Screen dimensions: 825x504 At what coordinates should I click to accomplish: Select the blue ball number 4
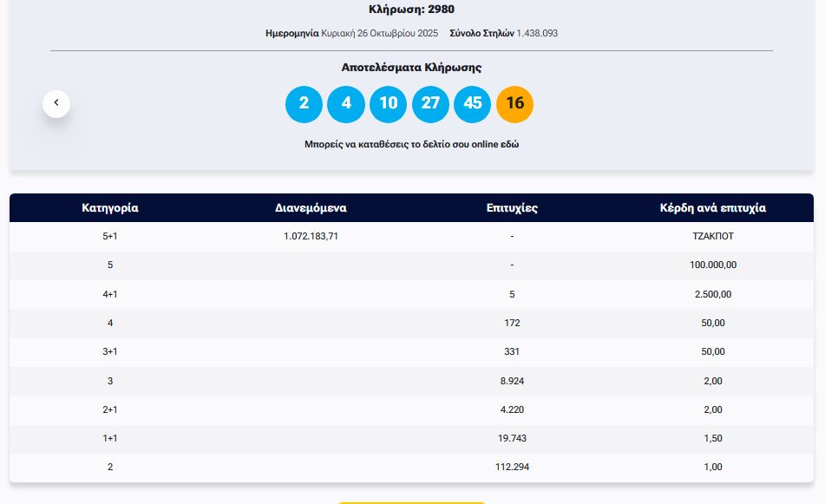point(346,104)
